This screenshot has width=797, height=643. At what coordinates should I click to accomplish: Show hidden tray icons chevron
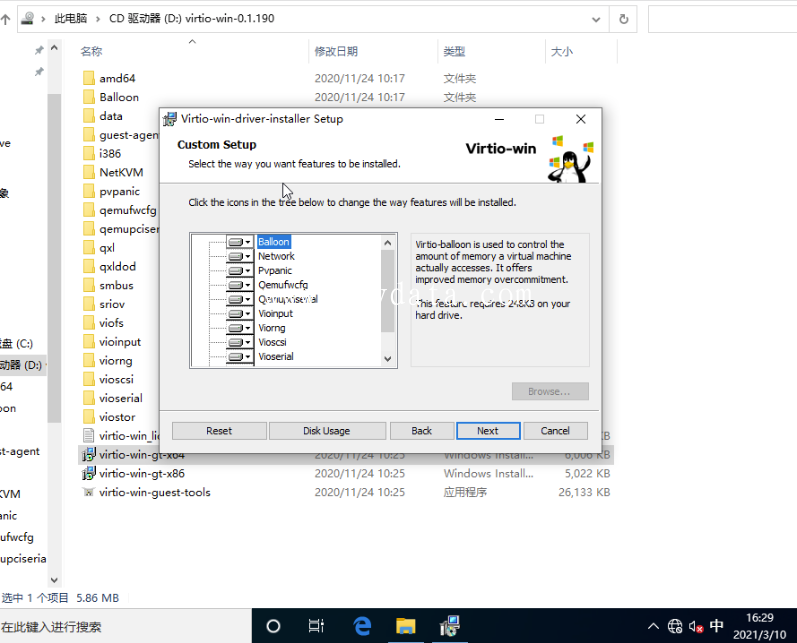(x=653, y=626)
